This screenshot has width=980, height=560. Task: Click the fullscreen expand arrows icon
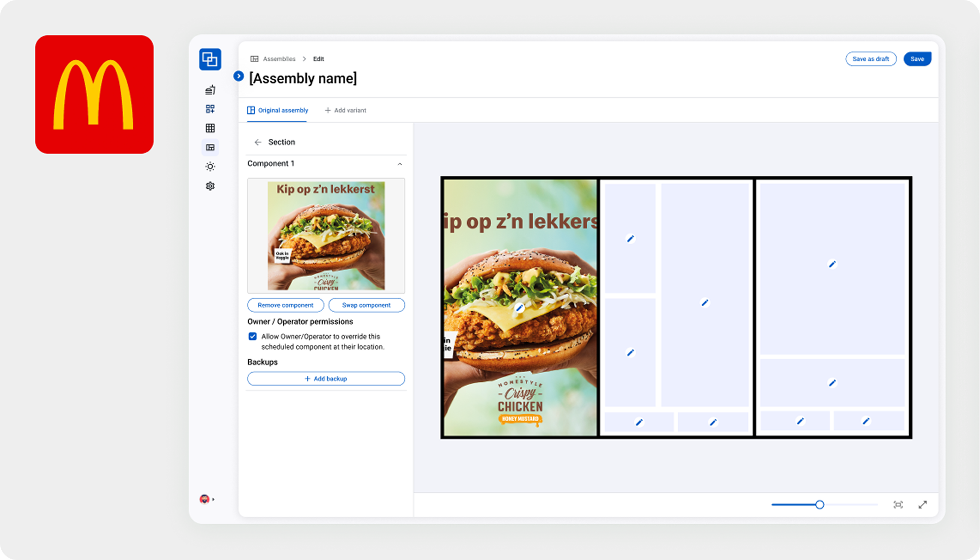(x=923, y=505)
